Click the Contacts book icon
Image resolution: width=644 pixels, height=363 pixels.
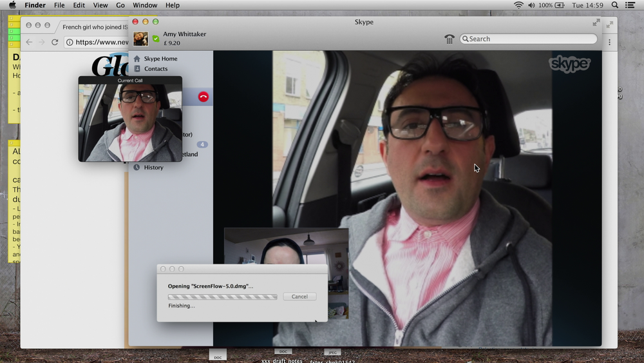137,68
